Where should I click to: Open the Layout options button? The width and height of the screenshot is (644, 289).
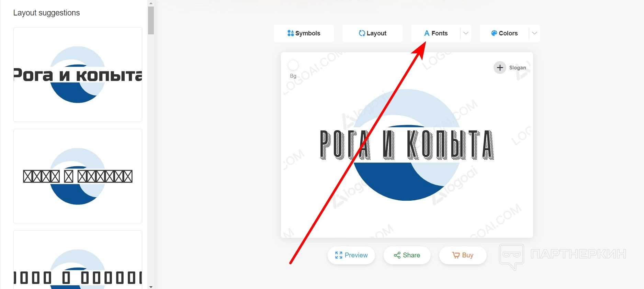coord(372,33)
